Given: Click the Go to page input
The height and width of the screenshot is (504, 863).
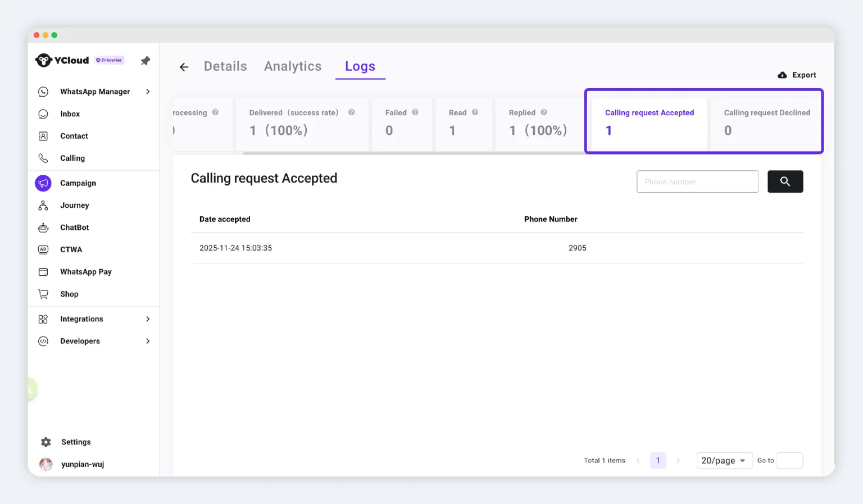Looking at the screenshot, I should pos(789,461).
